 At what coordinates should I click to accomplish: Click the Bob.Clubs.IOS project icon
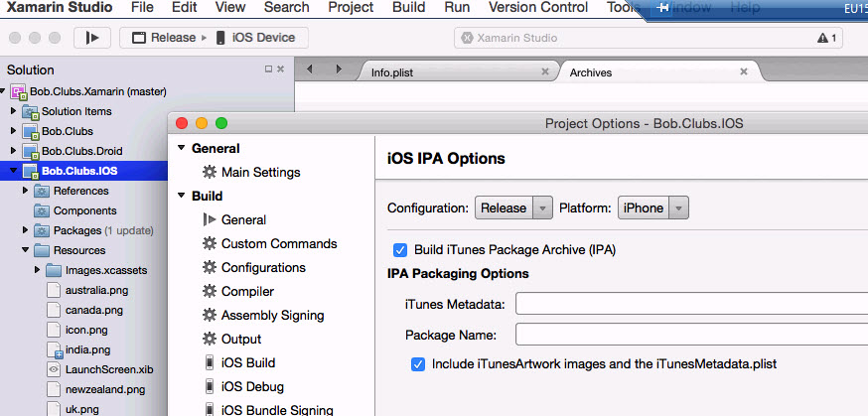[x=31, y=172]
